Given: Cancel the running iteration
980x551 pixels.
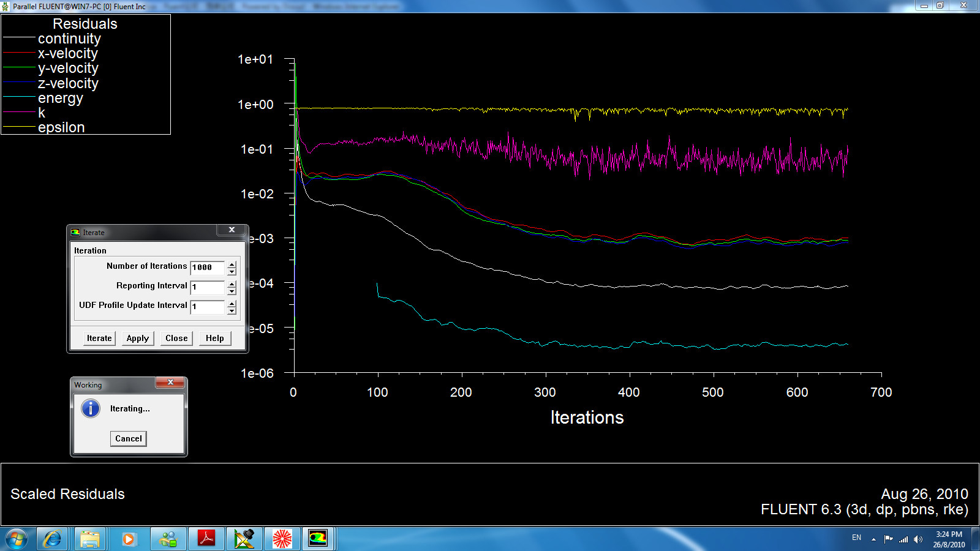Looking at the screenshot, I should [x=129, y=438].
